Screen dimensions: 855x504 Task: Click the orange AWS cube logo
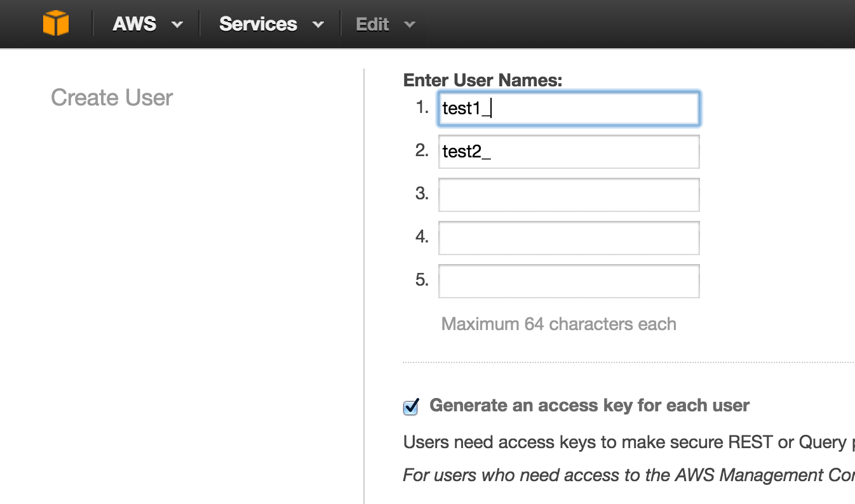coord(56,24)
